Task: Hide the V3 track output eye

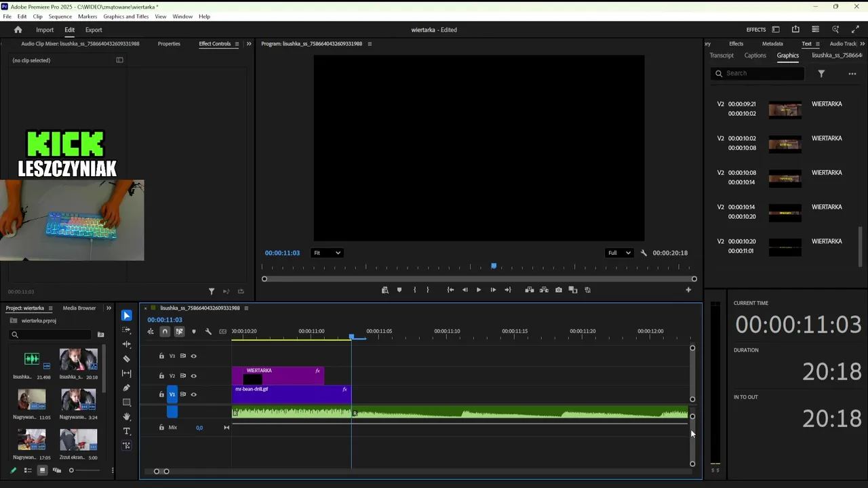Action: (193, 356)
